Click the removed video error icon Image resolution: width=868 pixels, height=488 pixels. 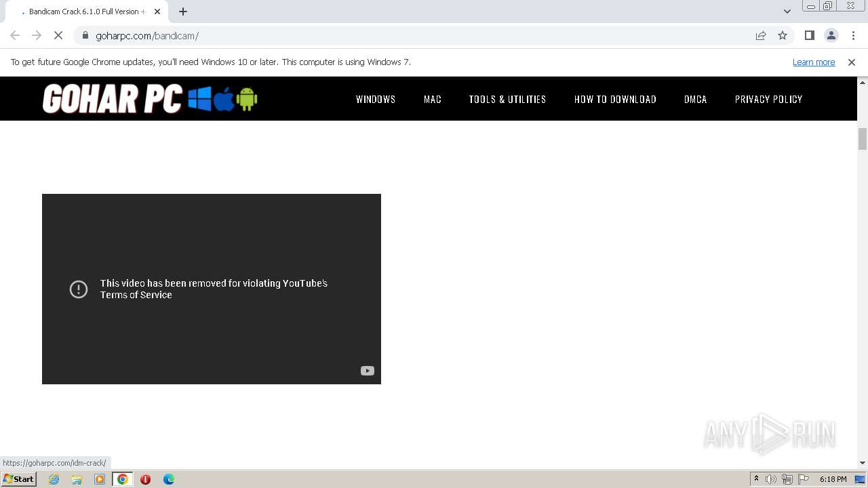tap(79, 289)
